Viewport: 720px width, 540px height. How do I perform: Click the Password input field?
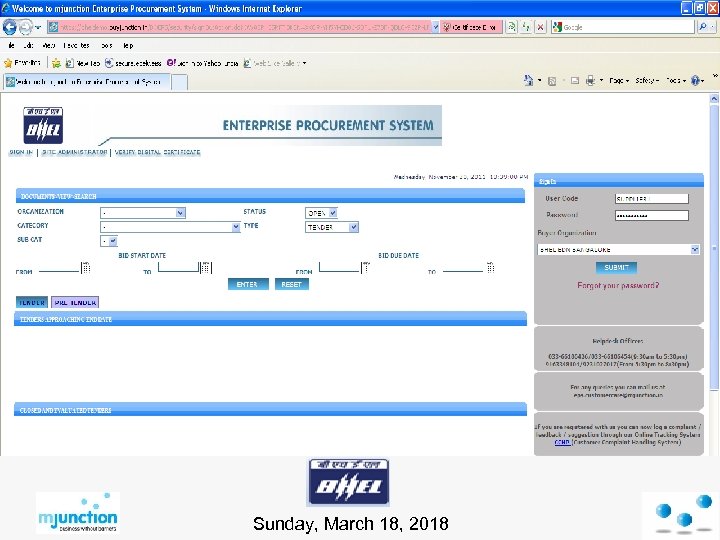[x=652, y=215]
